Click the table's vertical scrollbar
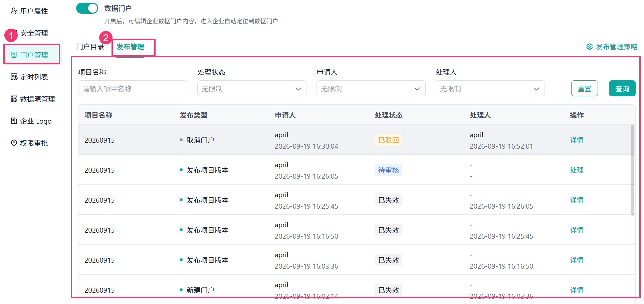644x304 pixels. click(633, 170)
